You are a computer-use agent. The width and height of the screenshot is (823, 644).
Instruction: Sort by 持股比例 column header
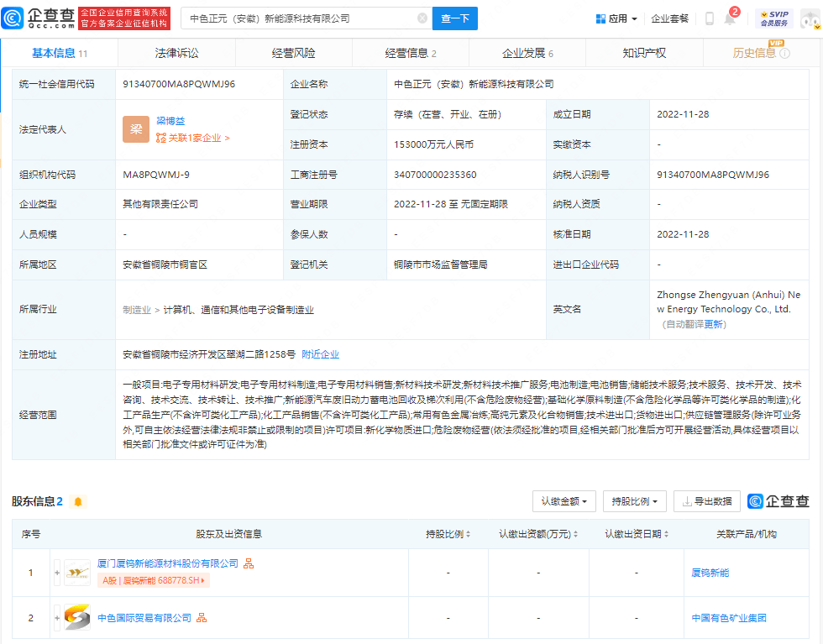[x=448, y=534]
